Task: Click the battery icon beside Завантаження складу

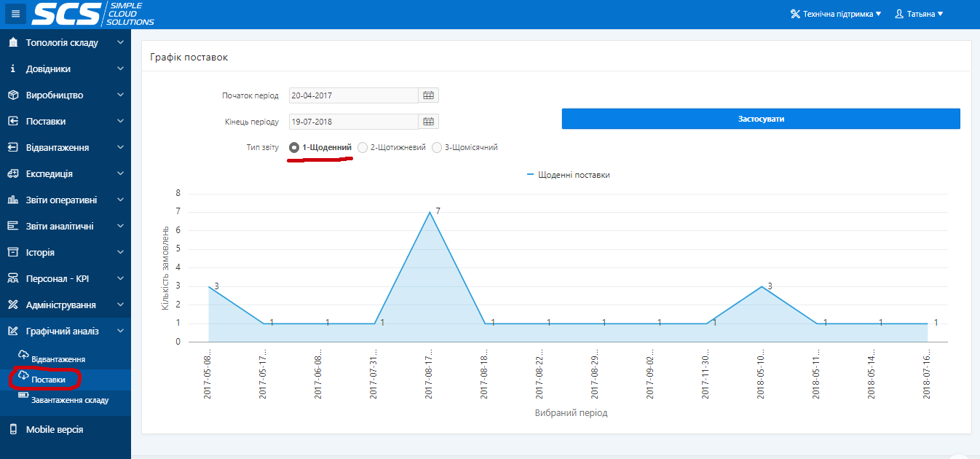Action: point(23,396)
